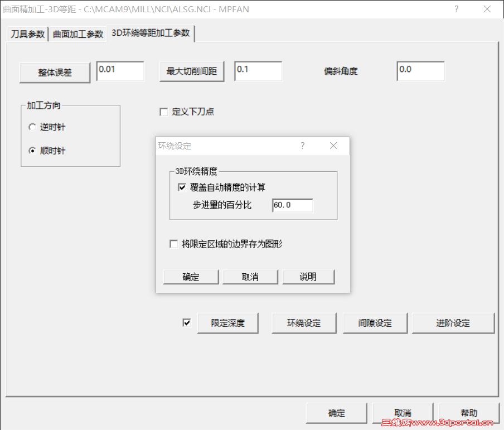Click the 环绕设定 button in main window
Image resolution: width=504 pixels, height=430 pixels.
[304, 323]
